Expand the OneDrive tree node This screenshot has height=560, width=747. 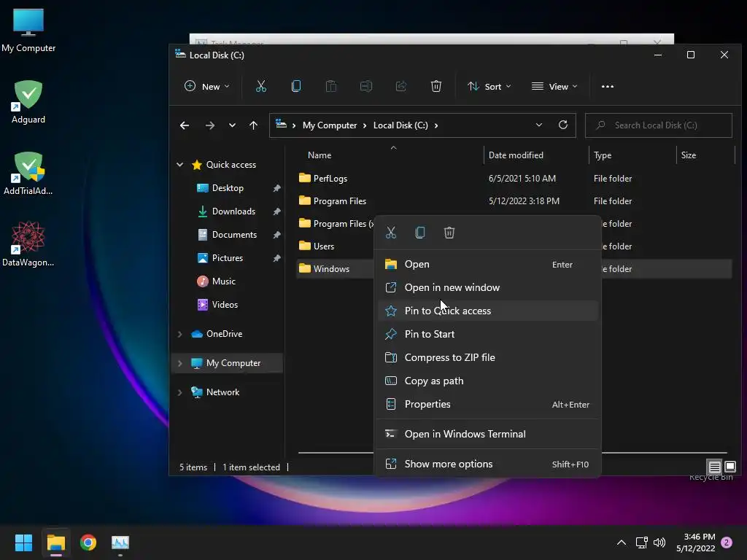179,334
